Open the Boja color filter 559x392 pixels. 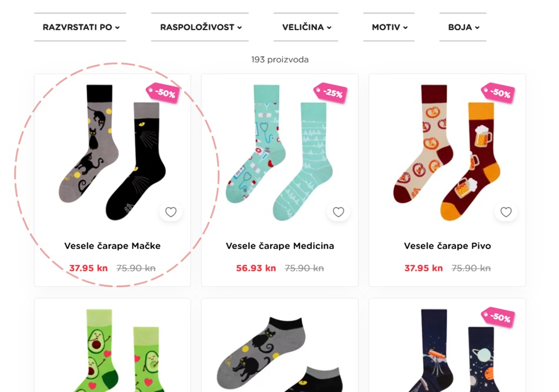tap(463, 27)
